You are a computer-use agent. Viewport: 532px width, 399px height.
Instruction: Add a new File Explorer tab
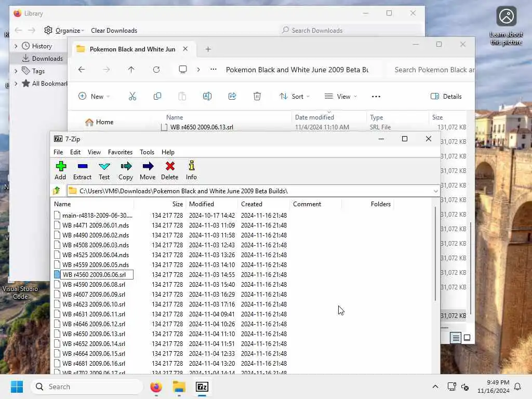tap(208, 49)
